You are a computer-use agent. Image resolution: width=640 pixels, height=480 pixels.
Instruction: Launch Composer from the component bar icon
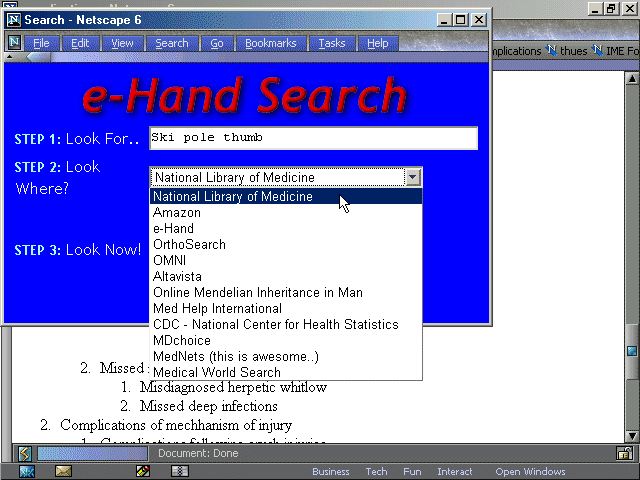click(143, 471)
